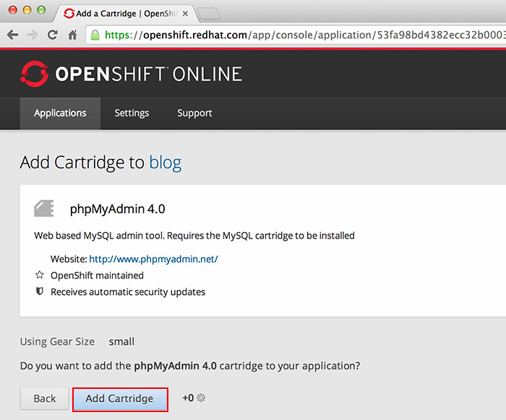This screenshot has width=506, height=420.
Task: Click the phpMyAdmin 4.0 heading
Action: pyautogui.click(x=117, y=209)
